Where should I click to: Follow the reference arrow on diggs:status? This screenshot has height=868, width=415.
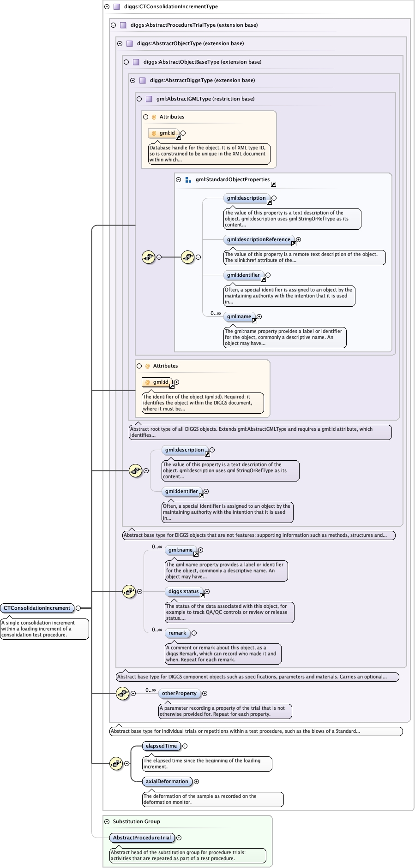(x=202, y=596)
